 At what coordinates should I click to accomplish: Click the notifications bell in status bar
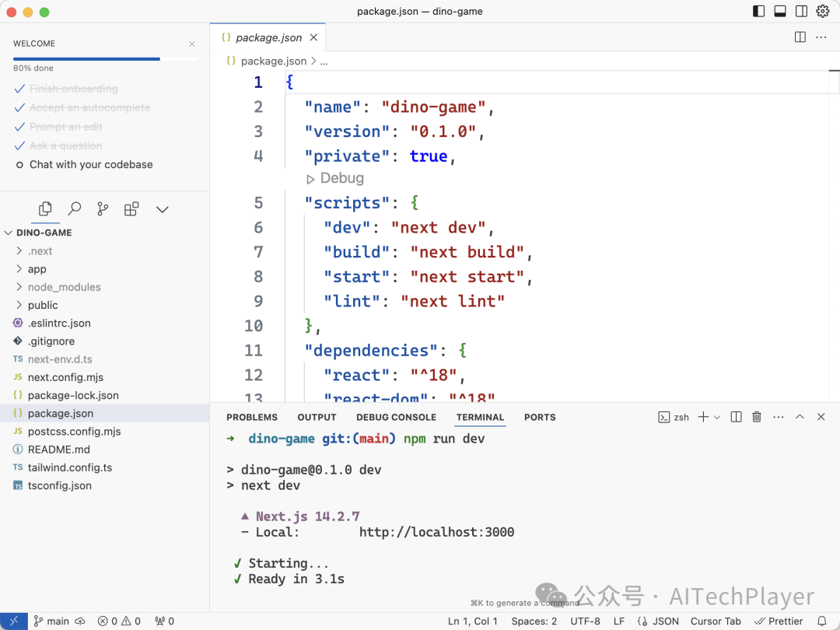click(x=821, y=621)
